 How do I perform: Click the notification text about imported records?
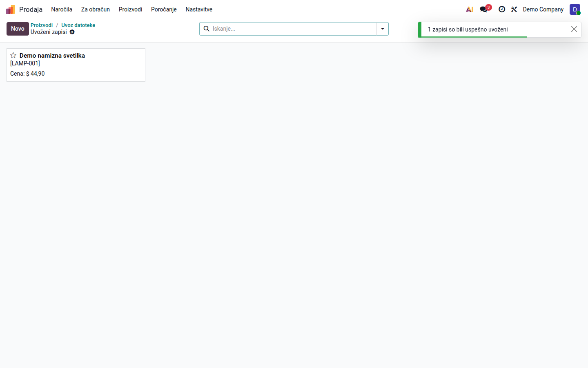tap(468, 29)
